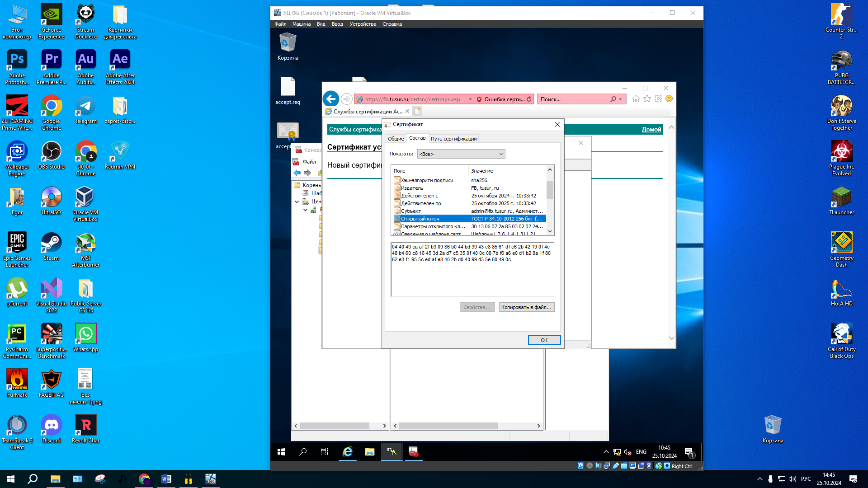The image size is (868, 488).
Task: Open the Корзина icon inside the VM
Action: click(x=288, y=47)
